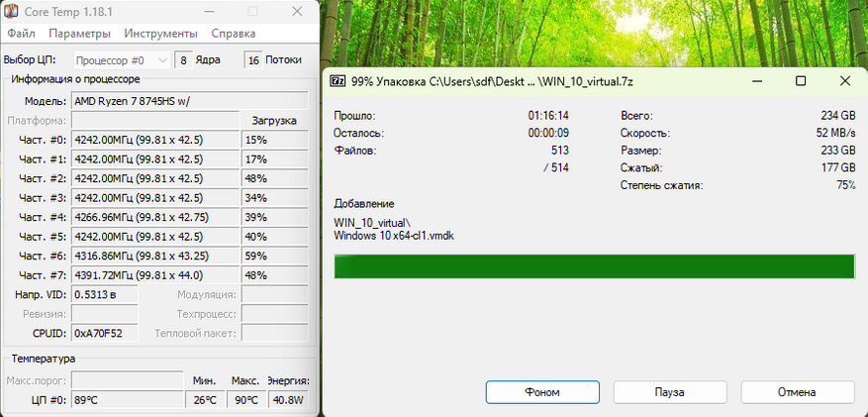Viewport: 868px width, 417px height.
Task: Select Част. #7 frequency 4391.72МГц
Action: pos(155,275)
